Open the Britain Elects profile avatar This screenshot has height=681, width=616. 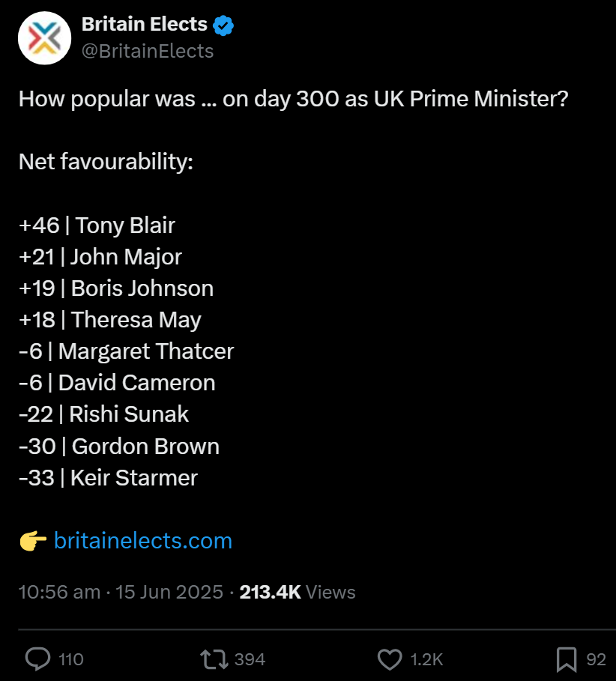coord(44,38)
